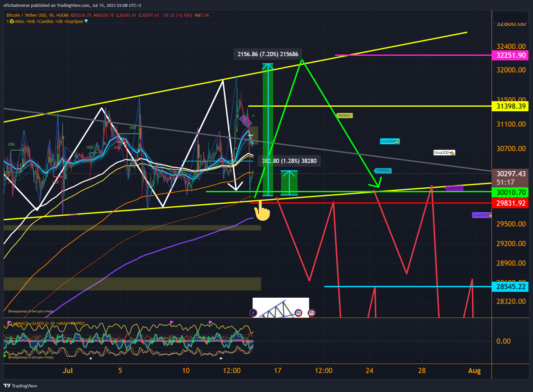Screen dimensions: 533x392
Task: Click the 5 date on time axis
Action: [120, 370]
